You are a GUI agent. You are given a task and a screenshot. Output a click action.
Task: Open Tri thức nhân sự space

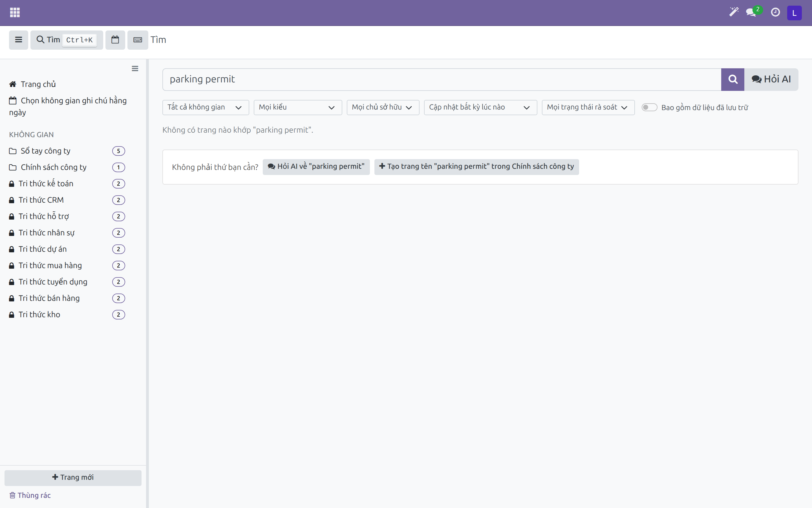[47, 233]
